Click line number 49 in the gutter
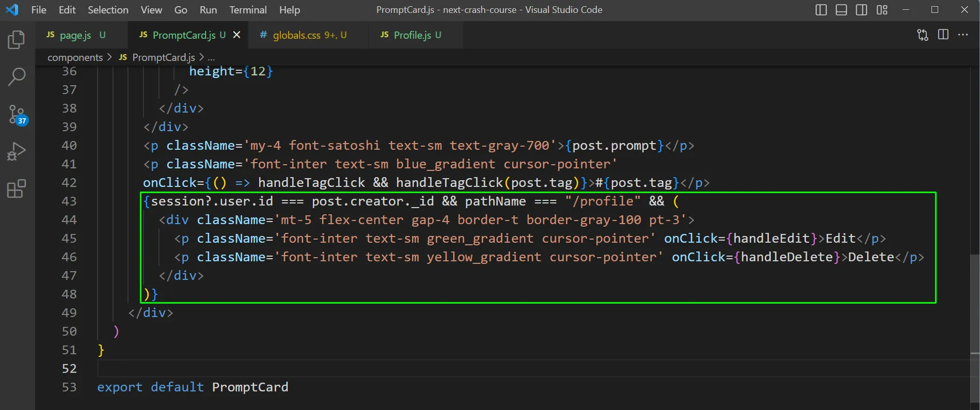980x410 pixels. pos(69,312)
